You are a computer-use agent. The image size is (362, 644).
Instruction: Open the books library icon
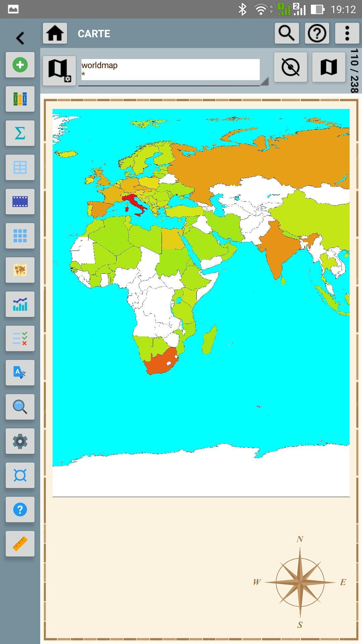tap(20, 99)
